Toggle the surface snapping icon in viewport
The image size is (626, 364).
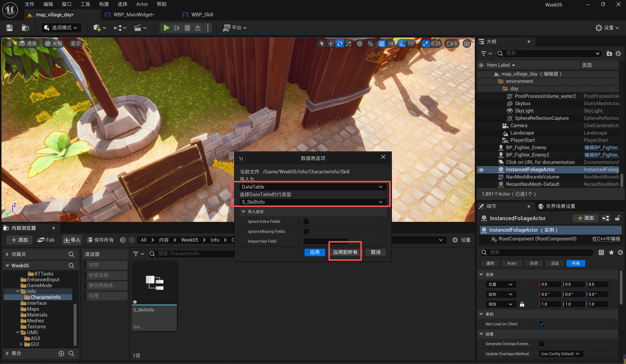click(x=370, y=44)
